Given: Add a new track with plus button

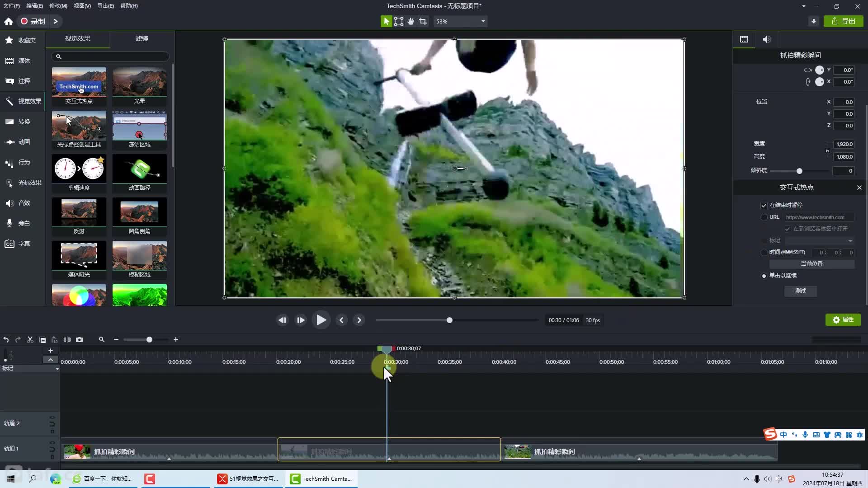Looking at the screenshot, I should [51, 351].
